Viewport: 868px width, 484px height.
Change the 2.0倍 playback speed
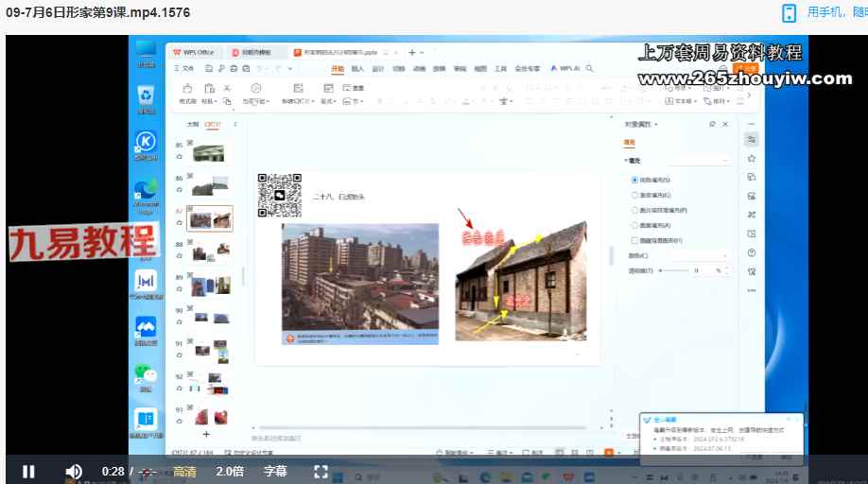pyautogui.click(x=230, y=472)
